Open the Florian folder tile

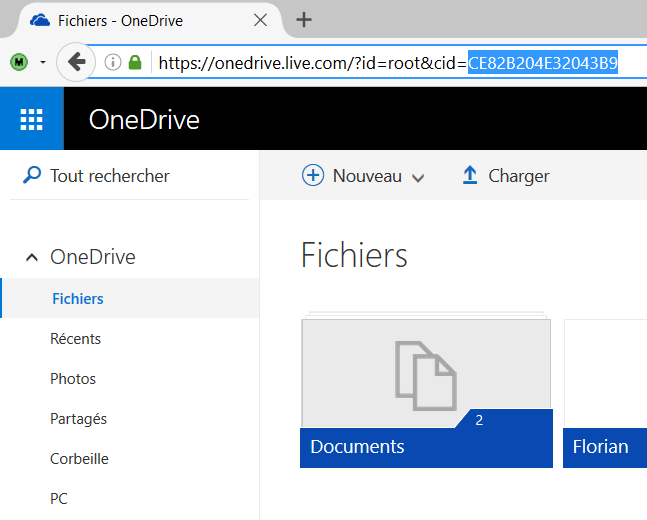coord(604,392)
